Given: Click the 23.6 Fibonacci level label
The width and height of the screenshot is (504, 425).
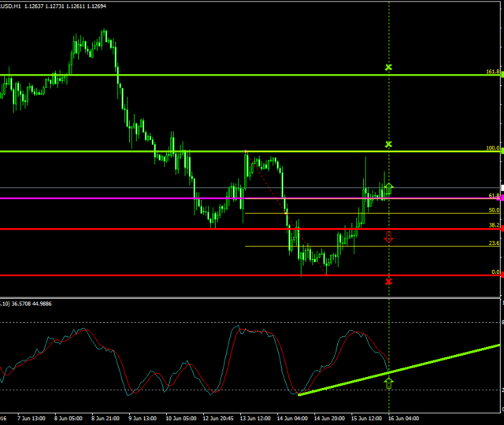Looking at the screenshot, I should click(x=494, y=243).
